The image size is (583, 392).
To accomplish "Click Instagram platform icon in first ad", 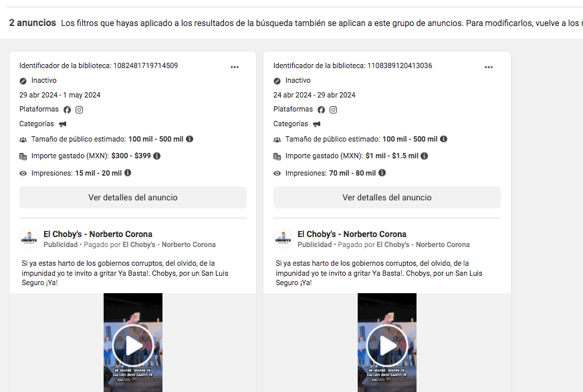I will coord(79,110).
